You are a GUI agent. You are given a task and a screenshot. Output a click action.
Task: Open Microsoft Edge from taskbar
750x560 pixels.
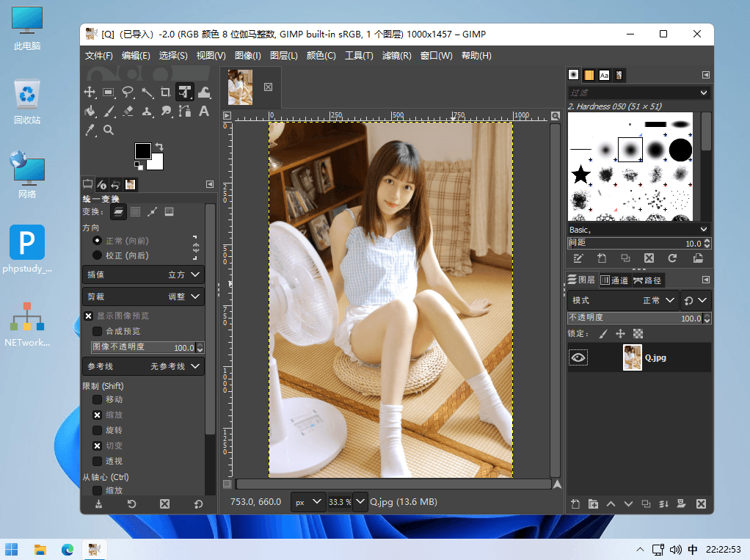pos(68,550)
